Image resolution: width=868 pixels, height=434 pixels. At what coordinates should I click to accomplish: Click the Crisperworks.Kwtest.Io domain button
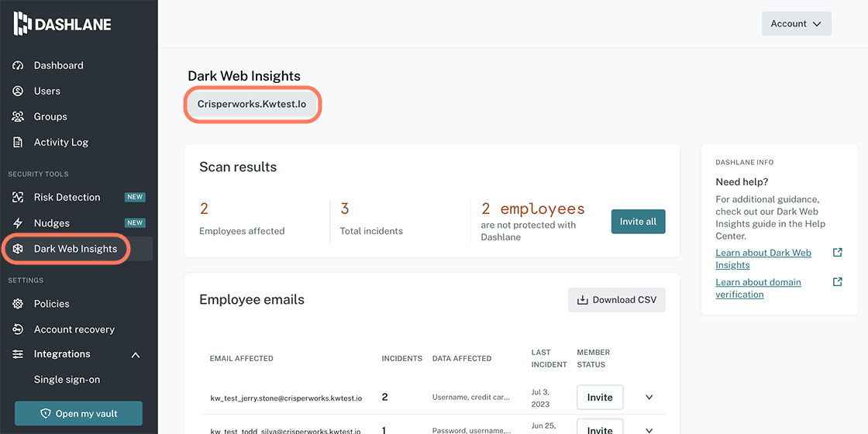[252, 104]
